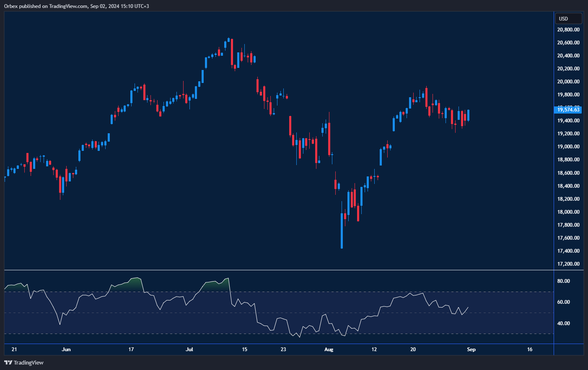Select the 17,200.00 price axis label
The height and width of the screenshot is (370, 588).
568,264
